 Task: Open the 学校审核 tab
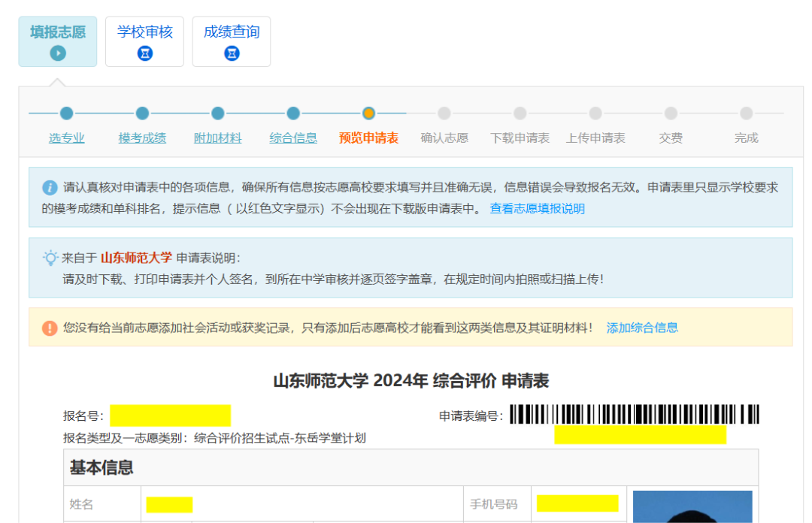tap(145, 41)
